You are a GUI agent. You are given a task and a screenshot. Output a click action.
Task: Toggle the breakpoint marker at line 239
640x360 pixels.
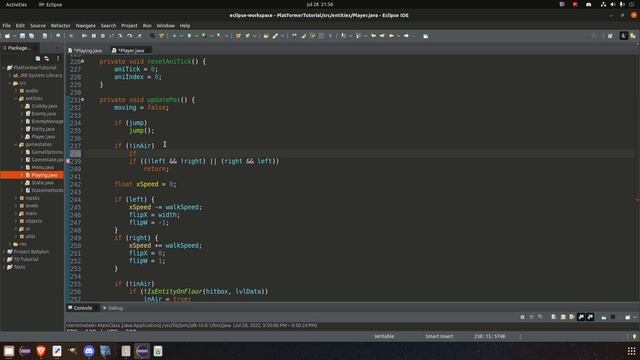point(68,161)
